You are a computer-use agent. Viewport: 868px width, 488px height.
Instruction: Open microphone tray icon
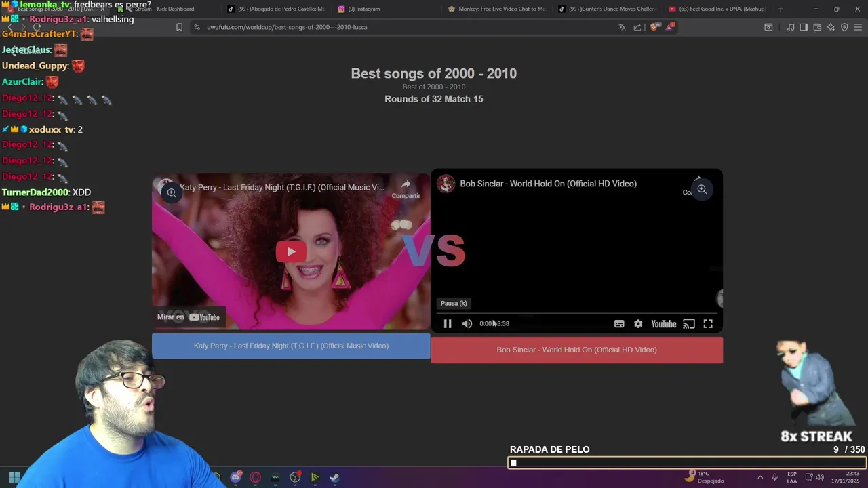coord(774,477)
